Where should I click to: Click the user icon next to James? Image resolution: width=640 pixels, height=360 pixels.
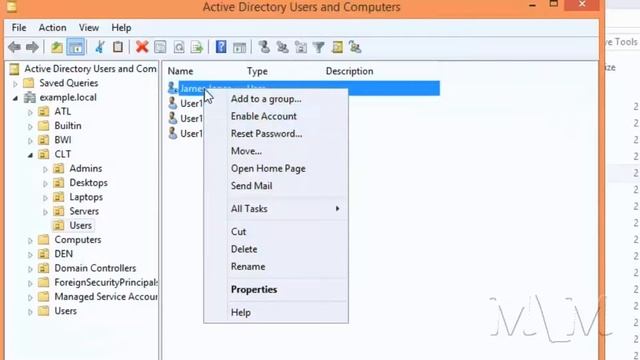[x=173, y=88]
